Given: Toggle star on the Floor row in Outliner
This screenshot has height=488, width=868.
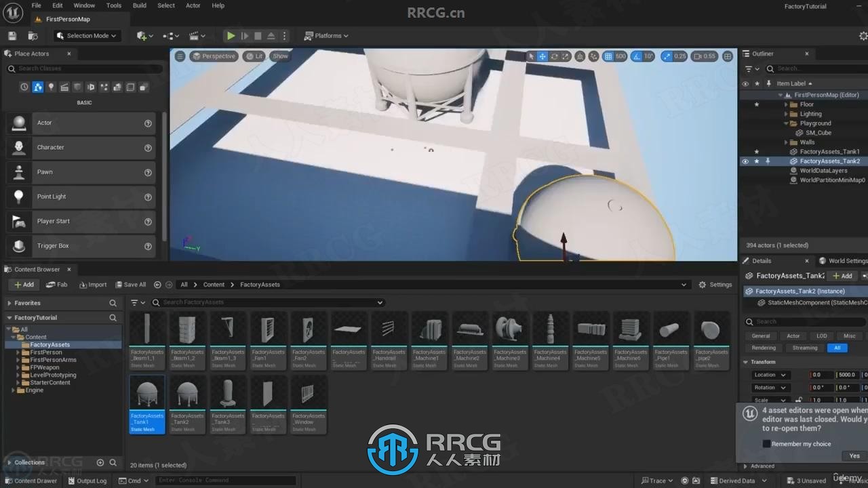Looking at the screenshot, I should [757, 104].
